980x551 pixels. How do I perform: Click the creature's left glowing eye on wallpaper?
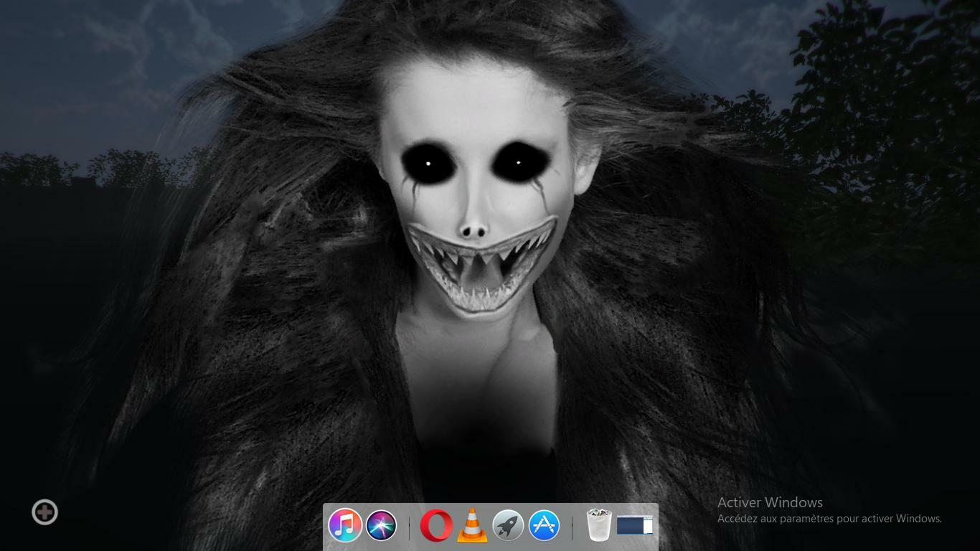pyautogui.click(x=428, y=164)
